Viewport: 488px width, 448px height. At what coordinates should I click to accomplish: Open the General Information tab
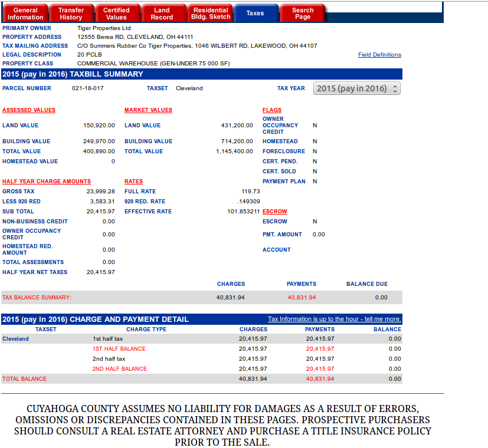[25, 14]
